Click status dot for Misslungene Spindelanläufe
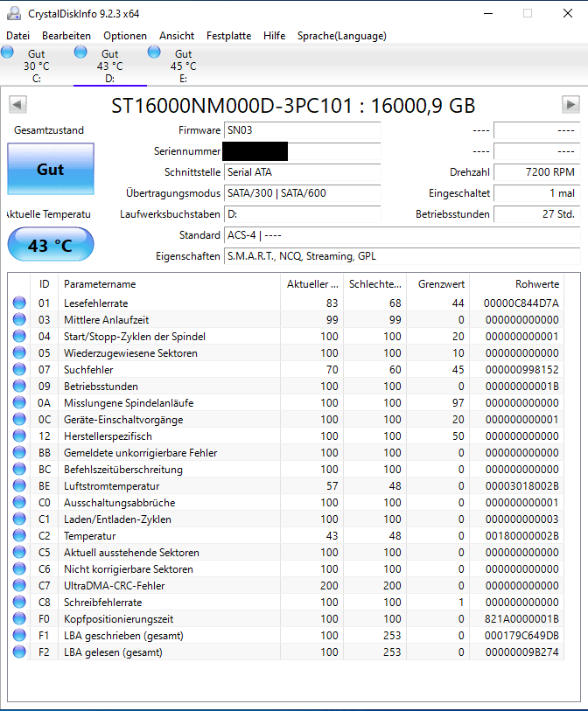The width and height of the screenshot is (588, 711). point(19,402)
